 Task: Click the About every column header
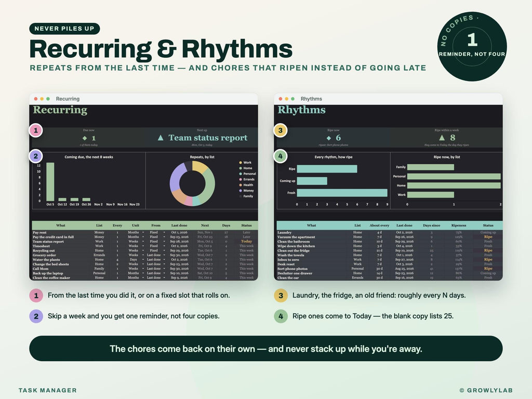click(379, 225)
